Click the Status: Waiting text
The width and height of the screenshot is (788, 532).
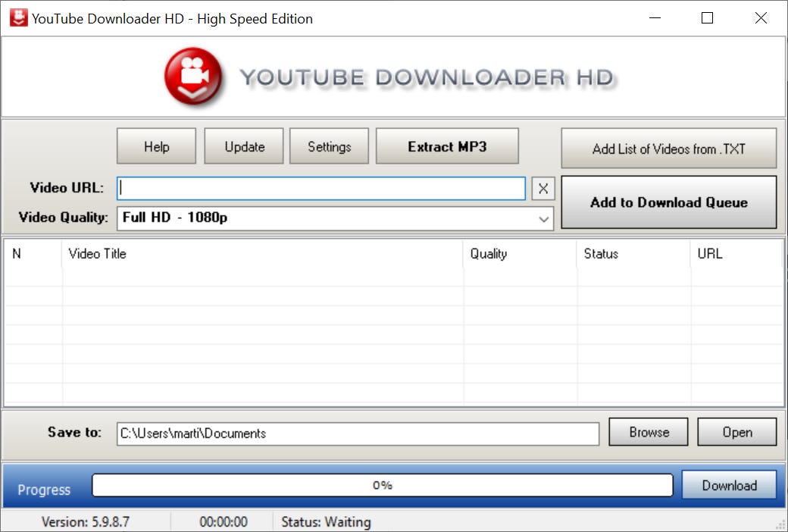tap(326, 522)
